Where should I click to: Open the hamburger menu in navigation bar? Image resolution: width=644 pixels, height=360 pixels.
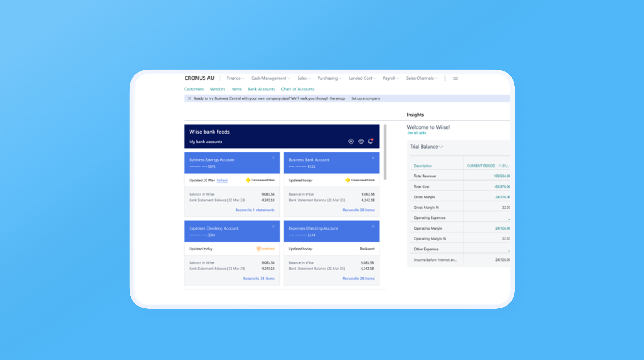[455, 78]
